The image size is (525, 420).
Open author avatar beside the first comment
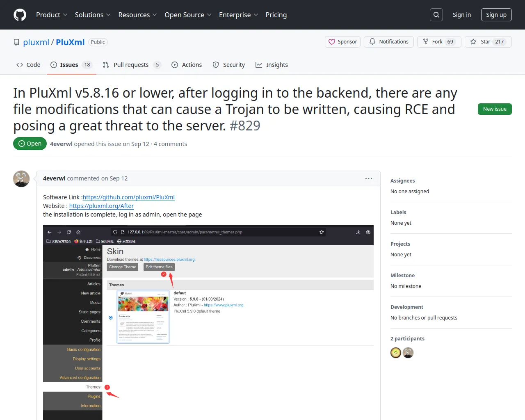point(21,179)
